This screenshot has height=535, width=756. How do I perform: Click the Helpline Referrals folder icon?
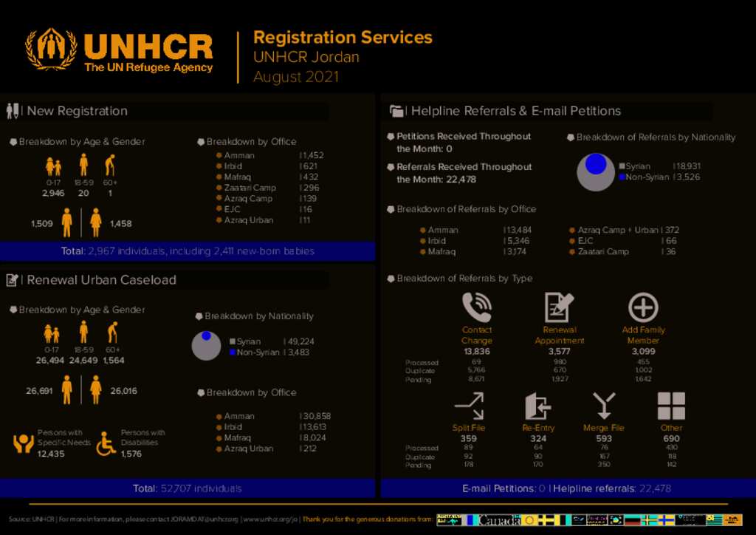(396, 111)
